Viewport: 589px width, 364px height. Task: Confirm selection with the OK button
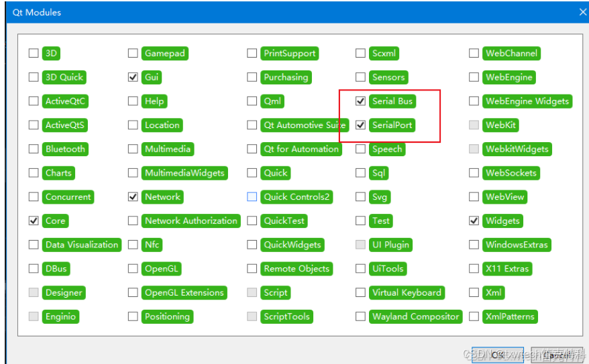498,355
